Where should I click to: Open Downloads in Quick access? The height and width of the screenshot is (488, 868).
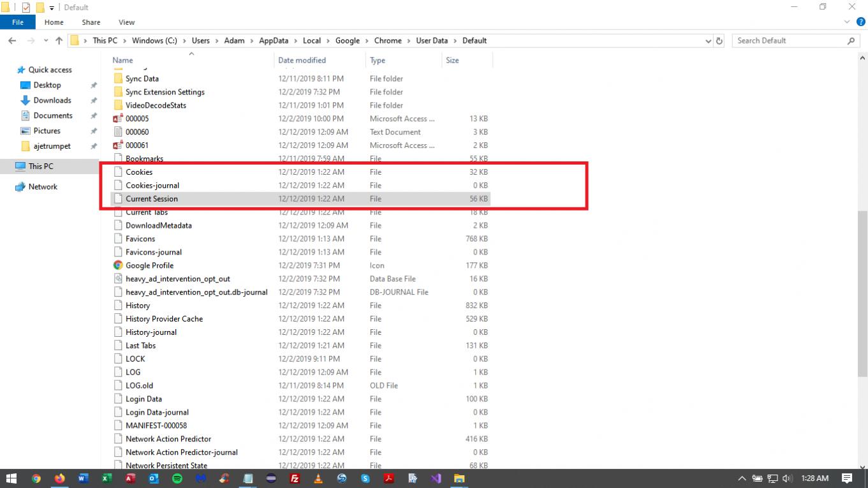coord(52,100)
